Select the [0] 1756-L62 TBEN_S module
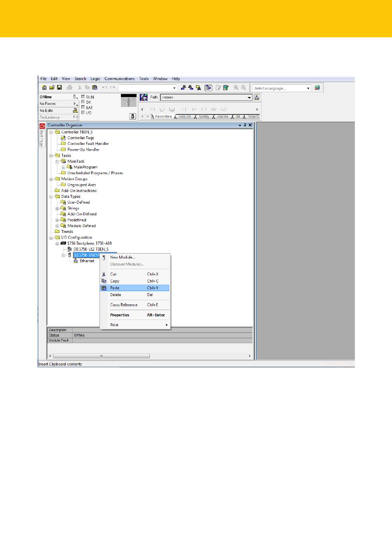 pos(91,249)
